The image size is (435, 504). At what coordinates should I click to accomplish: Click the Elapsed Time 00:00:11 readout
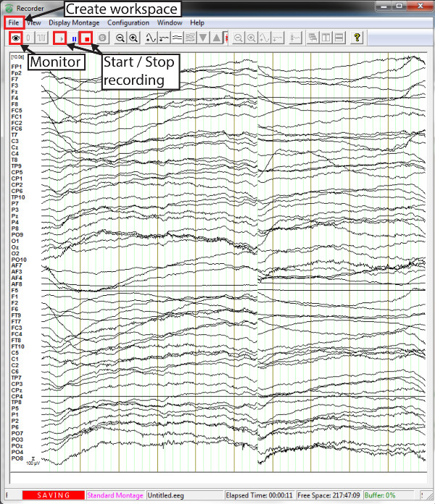(260, 495)
